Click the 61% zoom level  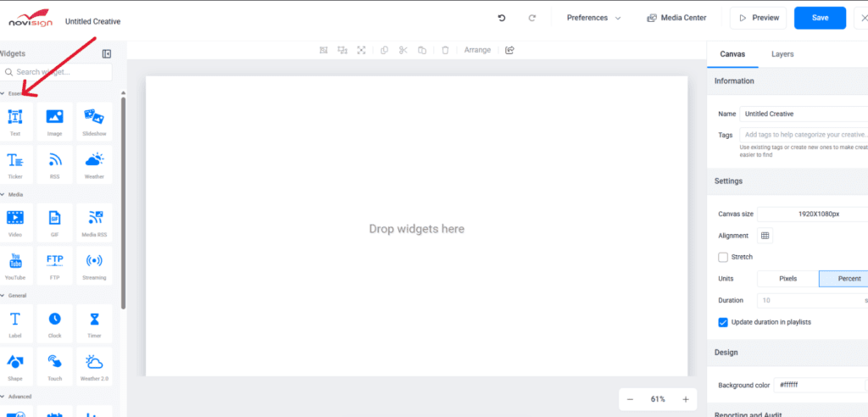tap(658, 399)
